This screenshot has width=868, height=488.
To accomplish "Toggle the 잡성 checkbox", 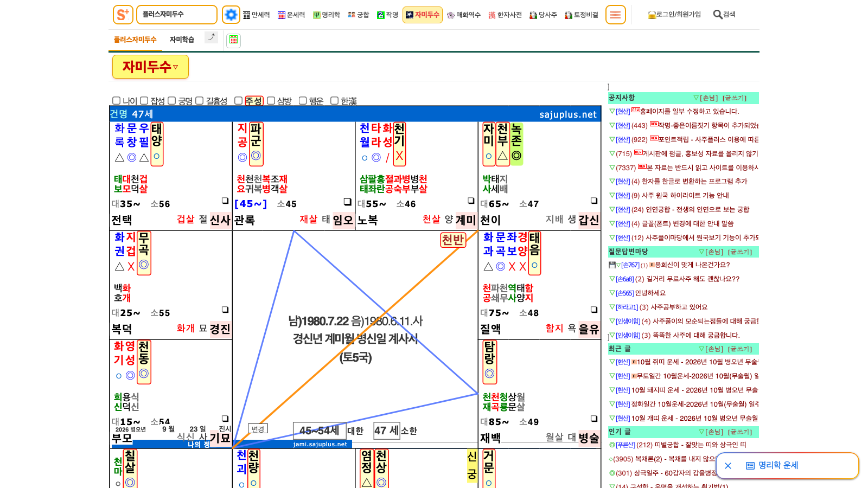I will 144,100.
